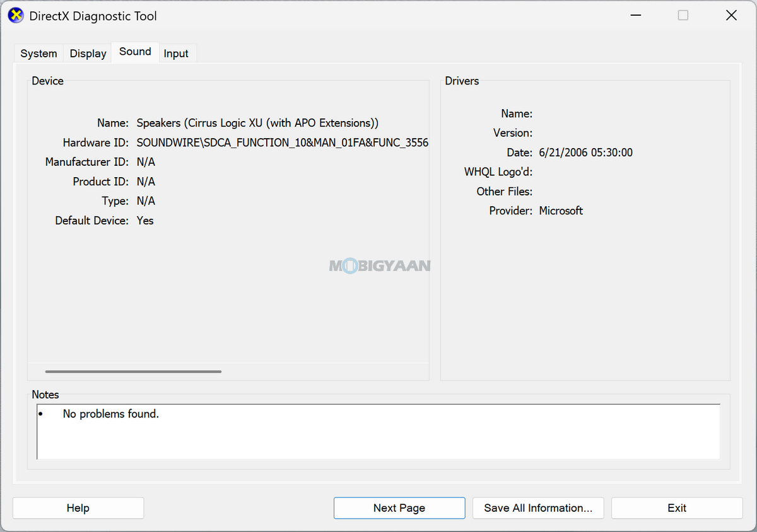Click the Exit button

(x=677, y=508)
